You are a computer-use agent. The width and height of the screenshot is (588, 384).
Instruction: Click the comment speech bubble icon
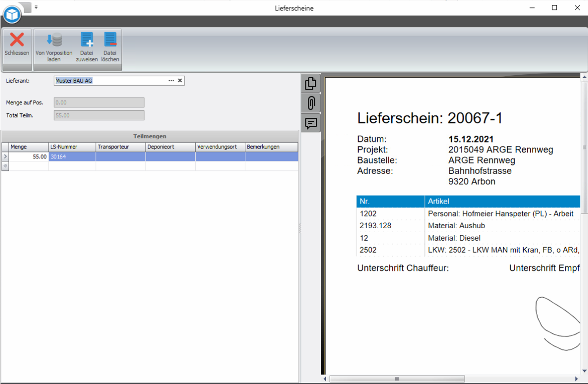311,123
